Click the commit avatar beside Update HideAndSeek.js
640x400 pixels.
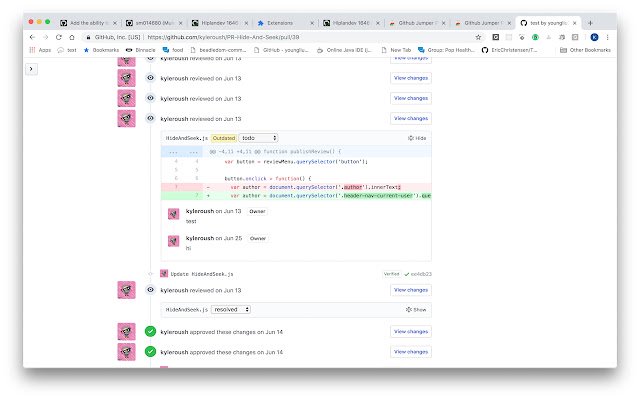tap(164, 273)
